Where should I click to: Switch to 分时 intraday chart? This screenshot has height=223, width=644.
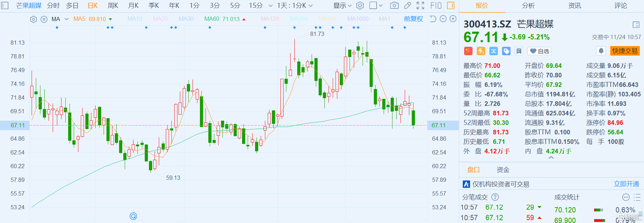[53, 6]
